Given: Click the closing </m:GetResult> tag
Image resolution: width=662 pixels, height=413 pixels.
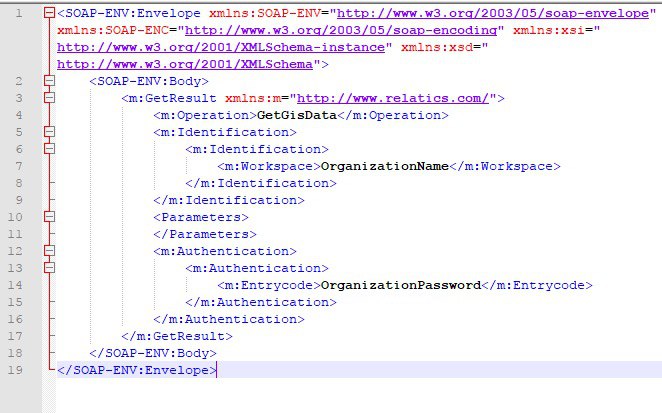Looking at the screenshot, I should pyautogui.click(x=177, y=336).
